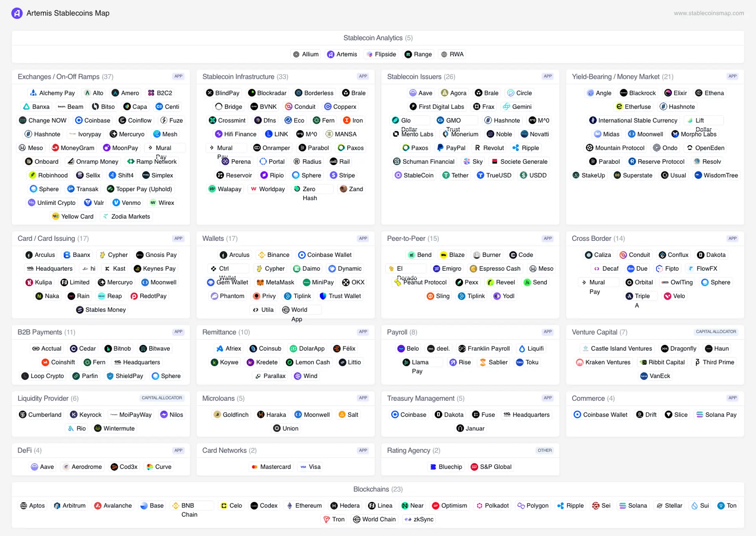The height and width of the screenshot is (536, 756).
Task: Click the Sling icon in Peer-to-Peer
Action: tap(430, 296)
